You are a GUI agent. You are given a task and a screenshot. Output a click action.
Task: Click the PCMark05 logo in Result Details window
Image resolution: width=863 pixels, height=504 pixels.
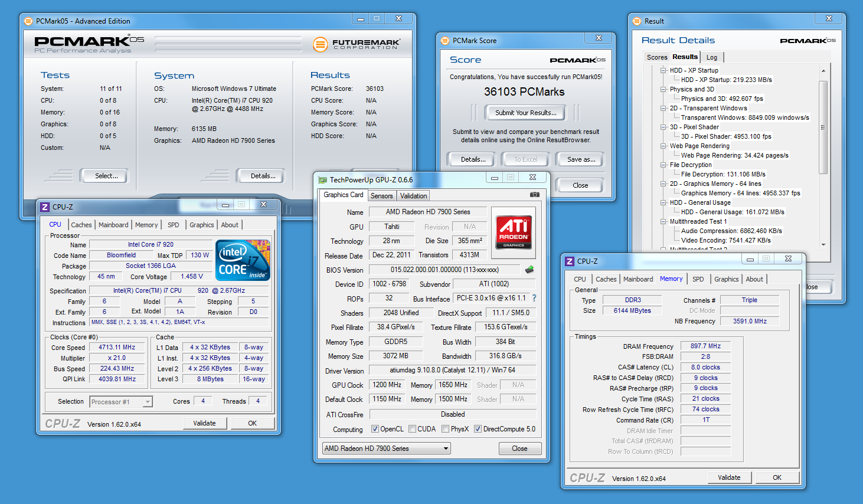click(x=808, y=41)
